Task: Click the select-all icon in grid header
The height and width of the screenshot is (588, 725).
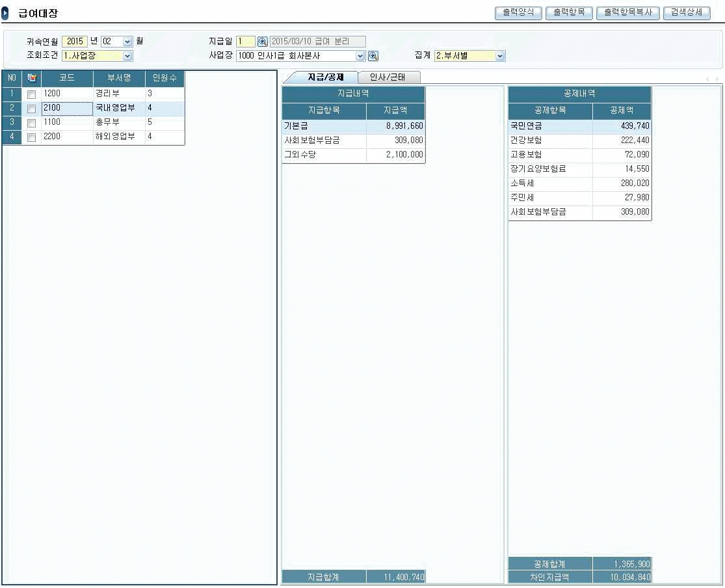Action: 31,78
